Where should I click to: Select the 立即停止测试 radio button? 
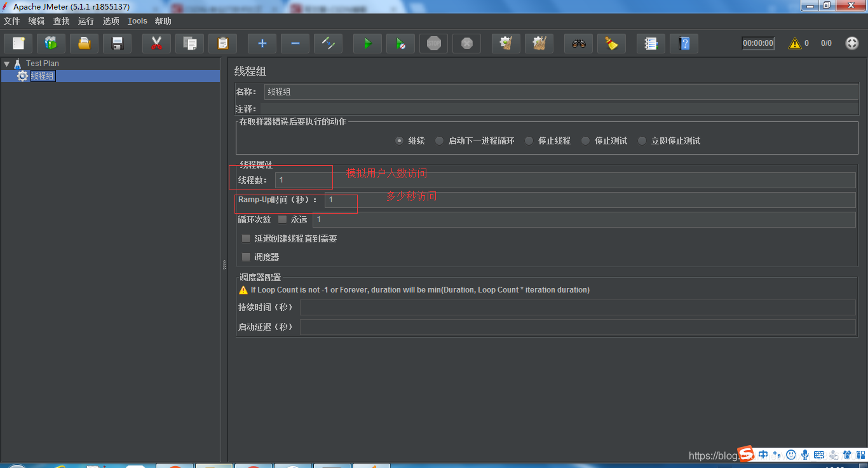[642, 141]
